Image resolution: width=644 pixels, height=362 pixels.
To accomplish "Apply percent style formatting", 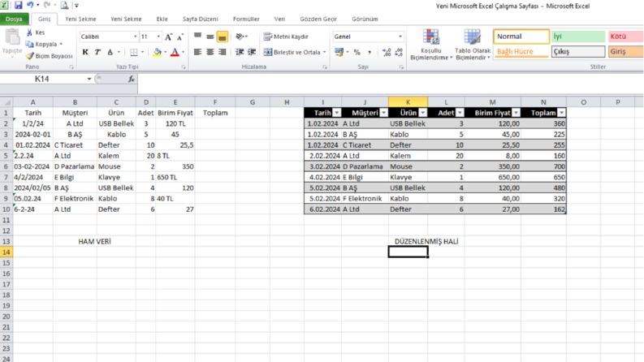I will (357, 52).
